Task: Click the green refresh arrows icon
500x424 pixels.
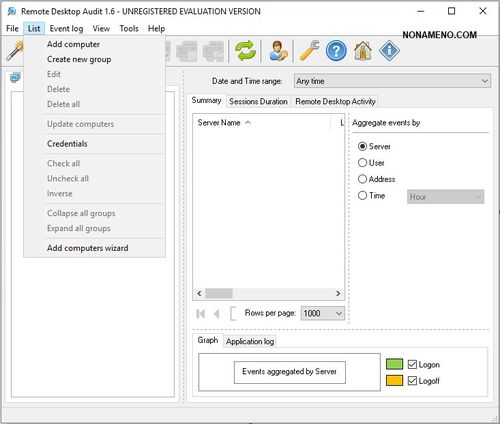Action: click(x=245, y=51)
